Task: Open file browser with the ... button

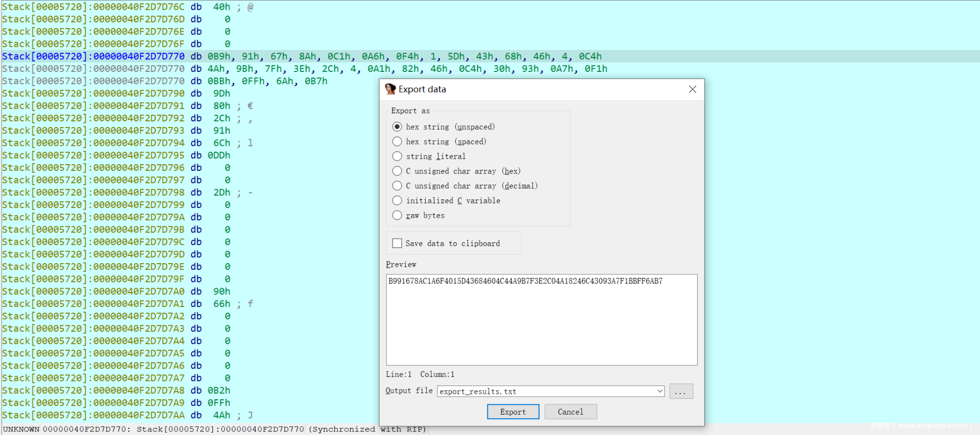Action: 681,391
